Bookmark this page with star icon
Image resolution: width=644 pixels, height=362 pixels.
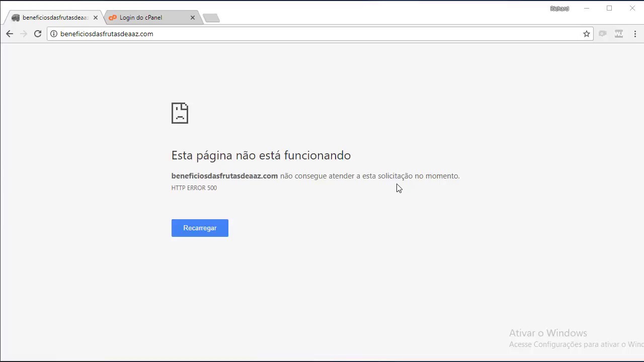(x=587, y=34)
